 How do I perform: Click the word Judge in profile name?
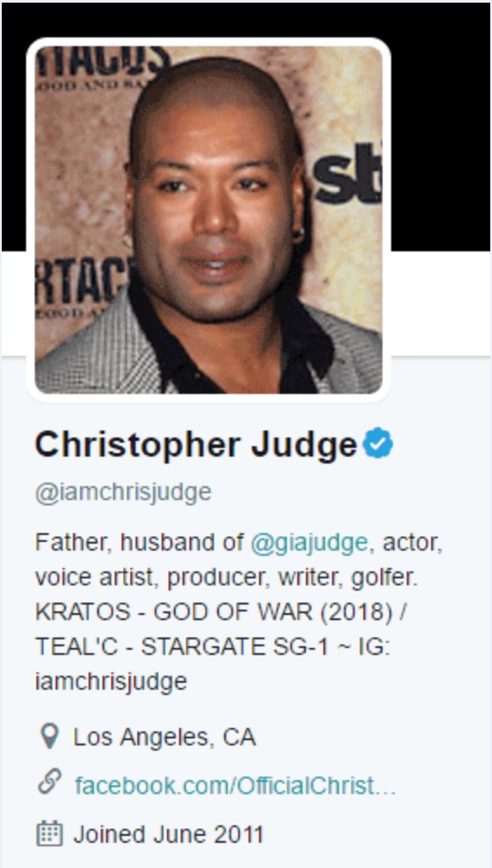tap(304, 444)
